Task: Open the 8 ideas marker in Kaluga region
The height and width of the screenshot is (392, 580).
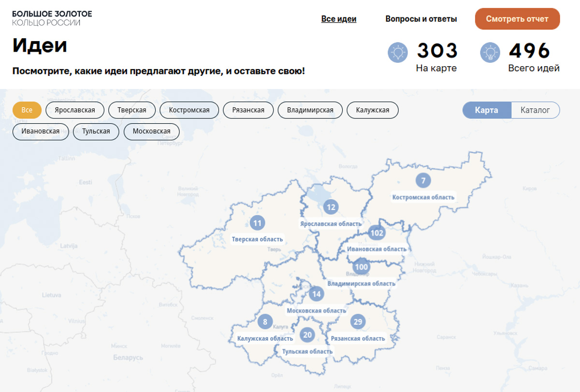Action: [265, 322]
